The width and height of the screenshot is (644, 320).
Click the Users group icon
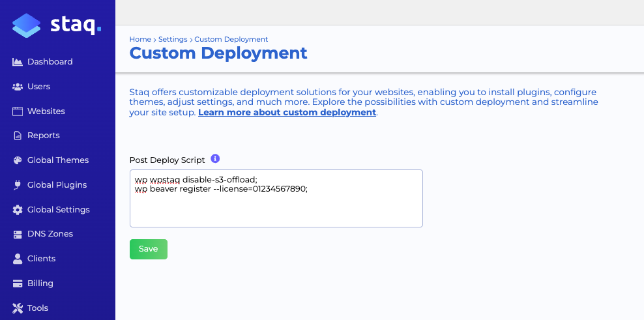pos(18,87)
